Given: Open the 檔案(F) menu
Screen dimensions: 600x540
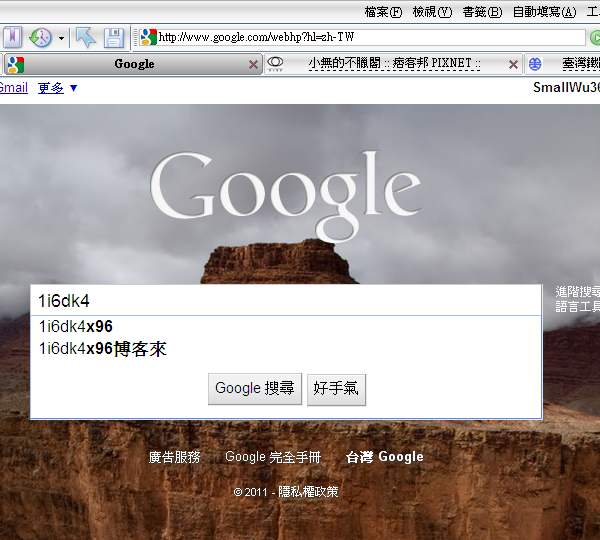Looking at the screenshot, I should (x=383, y=12).
